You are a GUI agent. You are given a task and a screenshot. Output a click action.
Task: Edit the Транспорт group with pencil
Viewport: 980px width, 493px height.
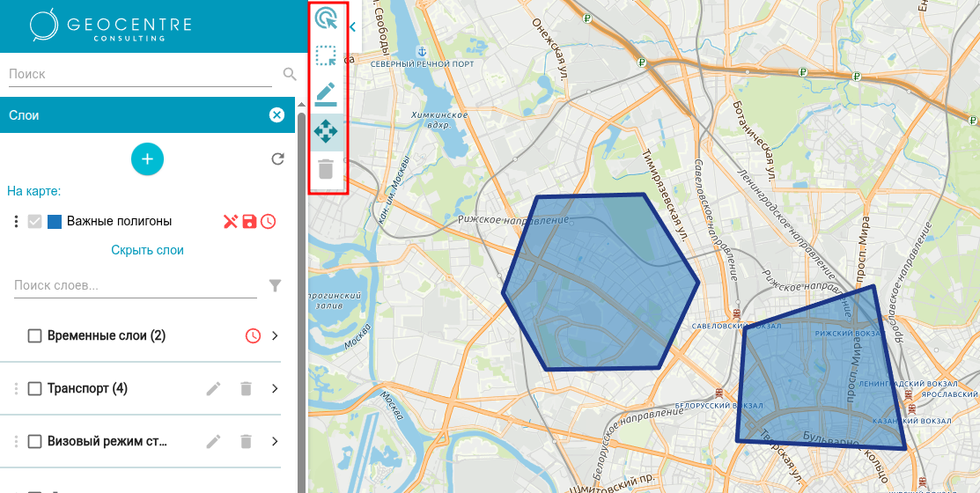pyautogui.click(x=214, y=388)
